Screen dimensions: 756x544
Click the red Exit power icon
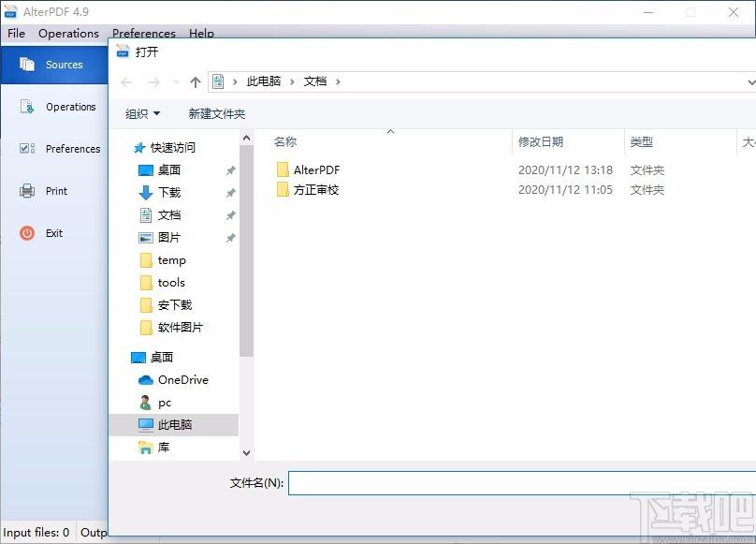[x=27, y=233]
